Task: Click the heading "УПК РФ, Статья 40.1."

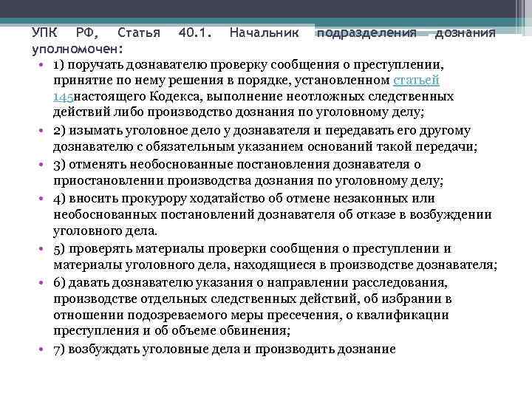Action: (123, 33)
